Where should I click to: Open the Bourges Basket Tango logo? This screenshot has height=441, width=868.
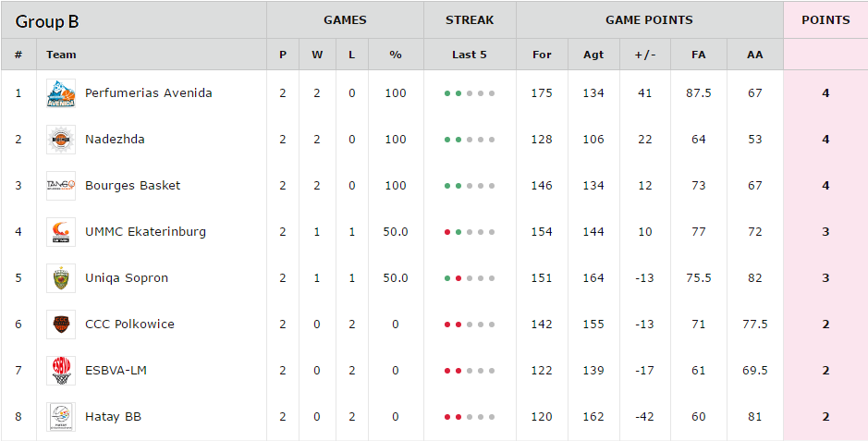(x=61, y=185)
